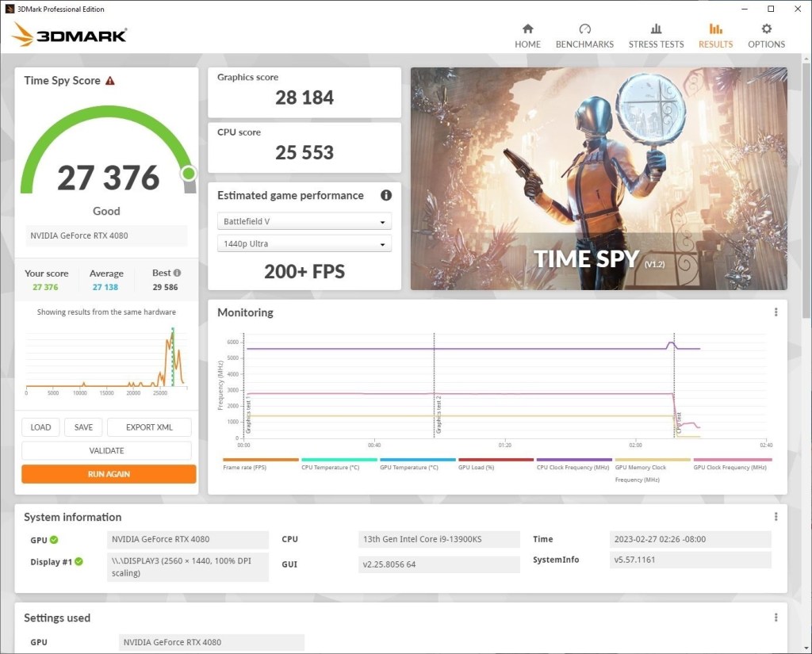Open the STRESS TESTS tab
Viewport: 812px width, 654px height.
click(656, 36)
